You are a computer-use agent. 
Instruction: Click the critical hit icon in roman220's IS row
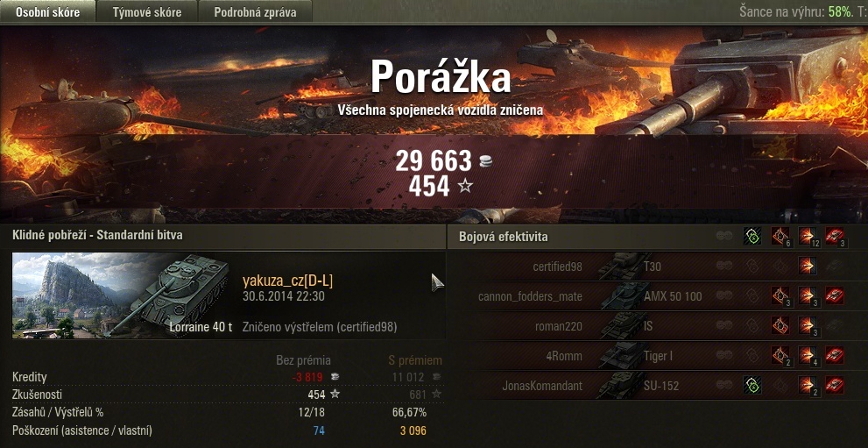780,325
